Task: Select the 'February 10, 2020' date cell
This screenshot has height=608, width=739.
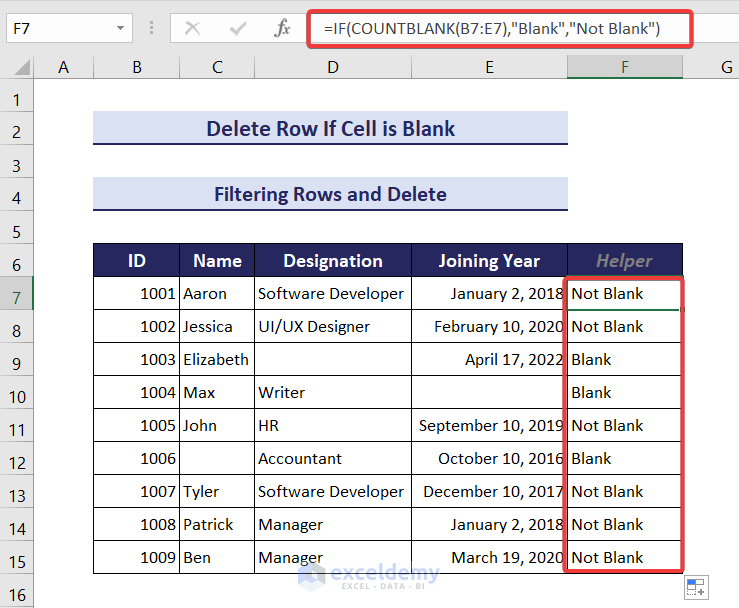Action: 489,326
